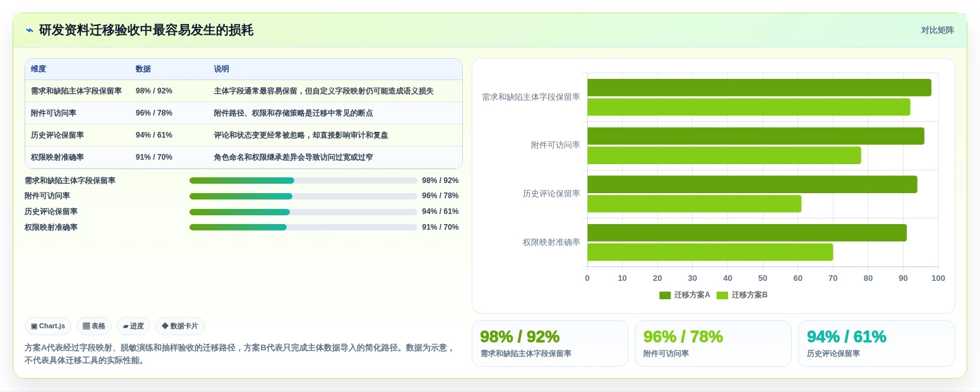Select the 表格 tag chip
This screenshot has width=980, height=392.
point(94,326)
